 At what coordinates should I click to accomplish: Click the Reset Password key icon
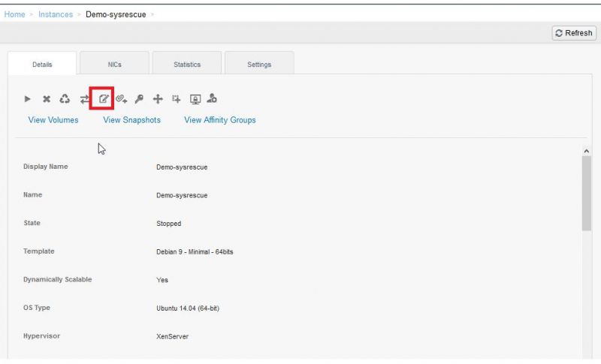(x=139, y=99)
